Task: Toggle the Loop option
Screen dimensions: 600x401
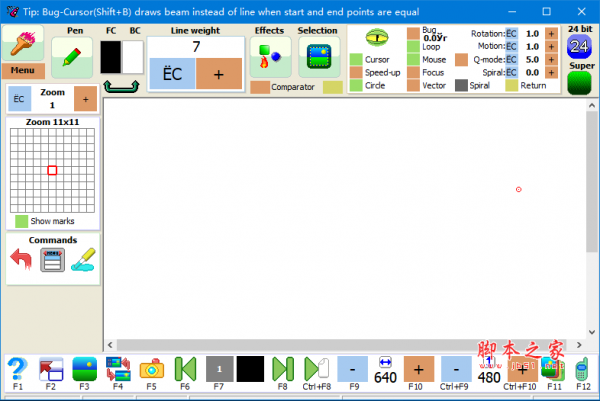Action: tap(413, 46)
